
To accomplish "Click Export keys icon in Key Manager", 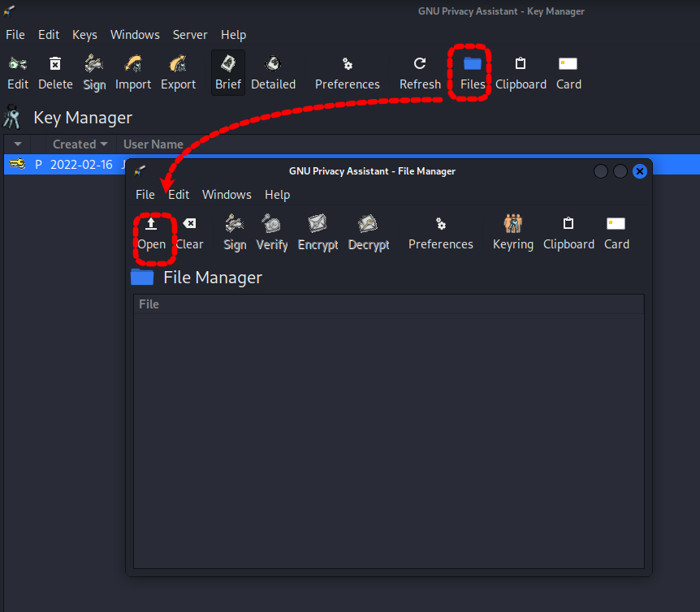I will pyautogui.click(x=178, y=73).
